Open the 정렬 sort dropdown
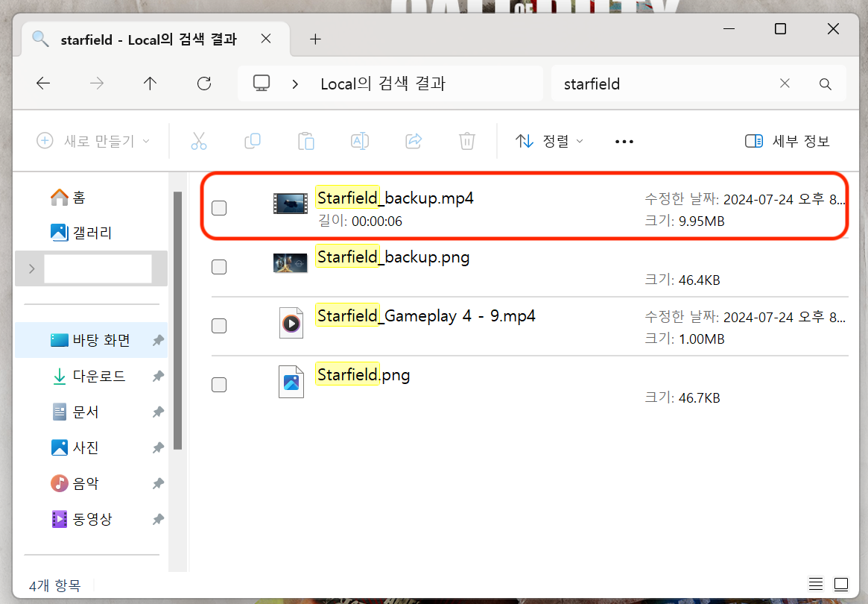Image resolution: width=868 pixels, height=604 pixels. (549, 141)
